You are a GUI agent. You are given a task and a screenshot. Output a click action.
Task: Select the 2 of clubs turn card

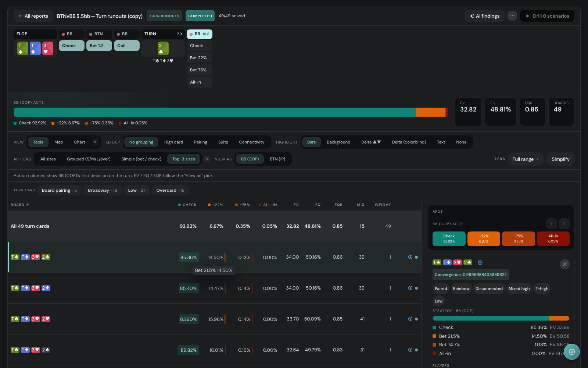(x=163, y=48)
